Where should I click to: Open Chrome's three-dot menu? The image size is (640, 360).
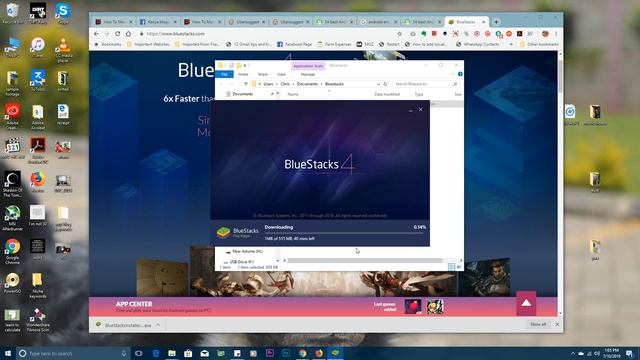tap(556, 34)
